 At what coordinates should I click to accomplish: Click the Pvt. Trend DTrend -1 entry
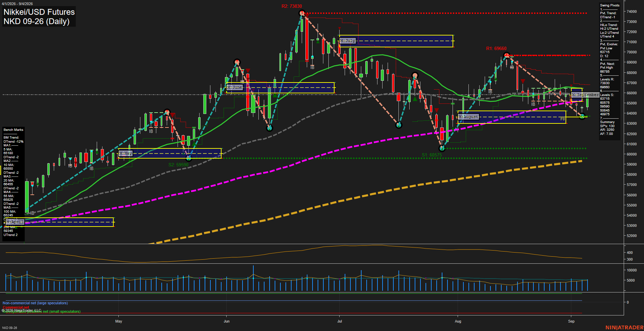608,15
